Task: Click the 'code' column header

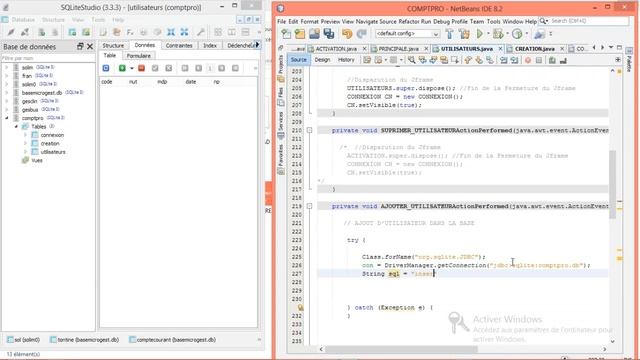Action: 107,82
